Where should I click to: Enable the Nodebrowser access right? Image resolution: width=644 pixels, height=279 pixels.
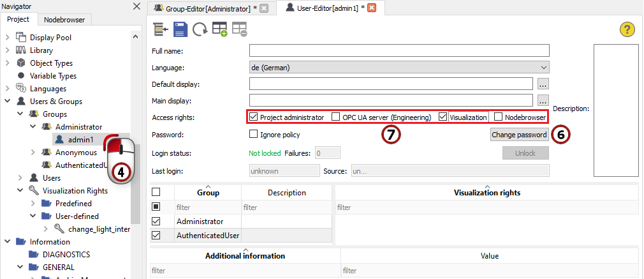point(499,117)
